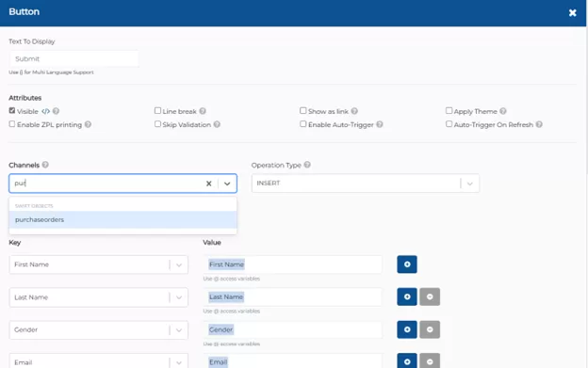Viewport: 588px width, 368px height.
Task: Check the Line break checkbox
Action: [157, 110]
